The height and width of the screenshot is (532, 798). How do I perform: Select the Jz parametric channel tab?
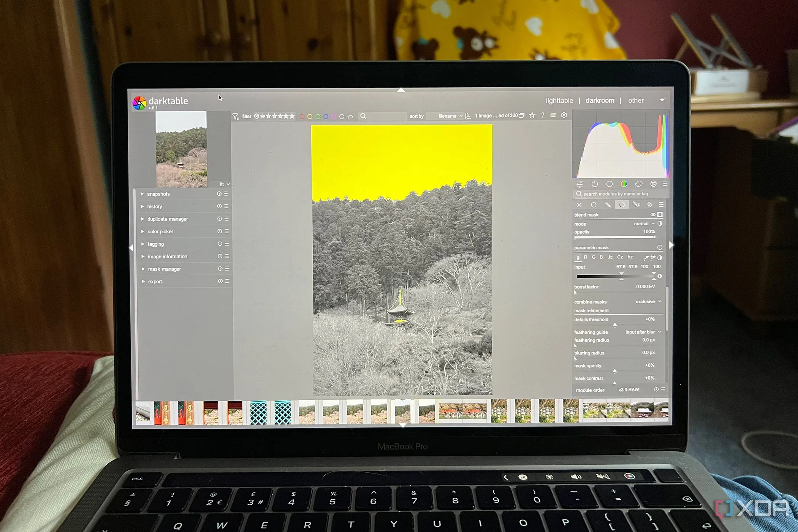pos(610,257)
